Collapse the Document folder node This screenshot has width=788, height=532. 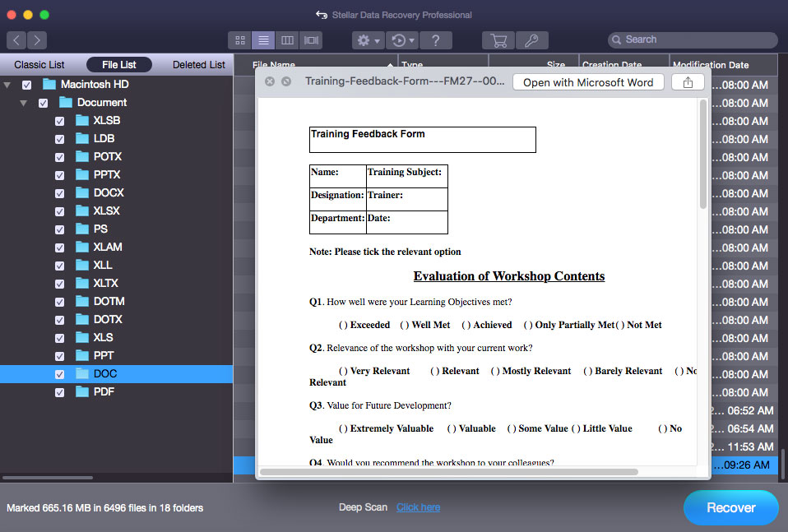coord(24,103)
